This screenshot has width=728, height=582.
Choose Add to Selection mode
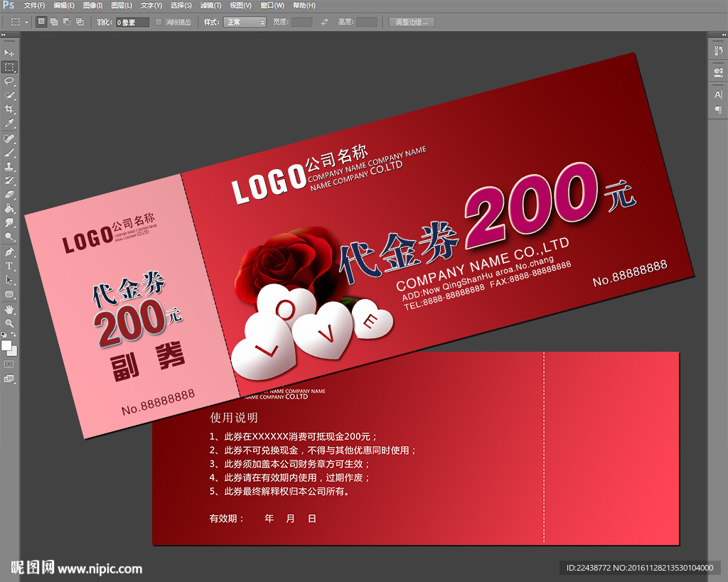pos(54,22)
